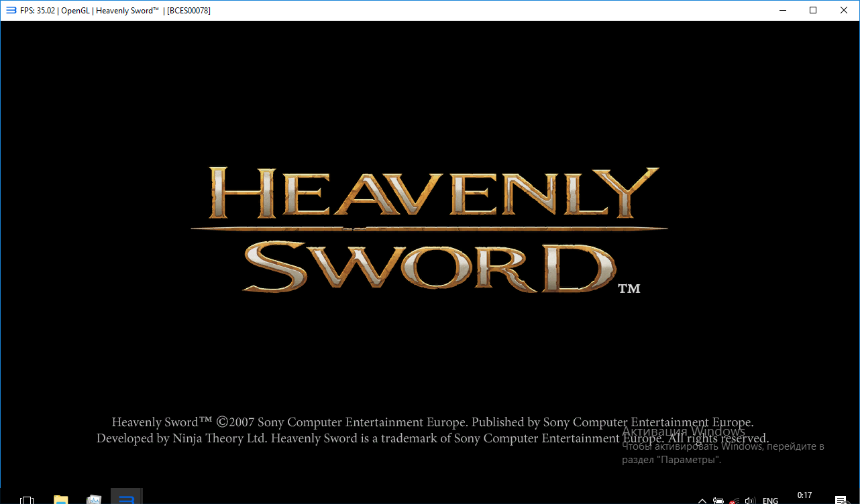Click the Windows activation watermark text

click(684, 432)
